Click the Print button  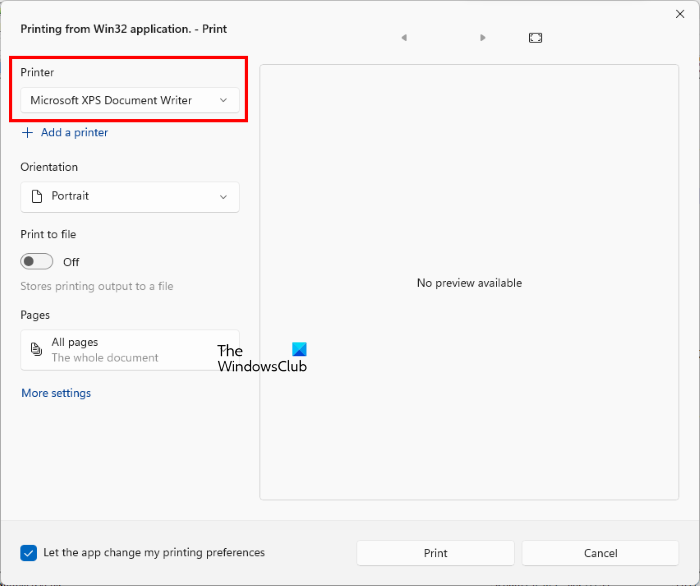point(435,553)
